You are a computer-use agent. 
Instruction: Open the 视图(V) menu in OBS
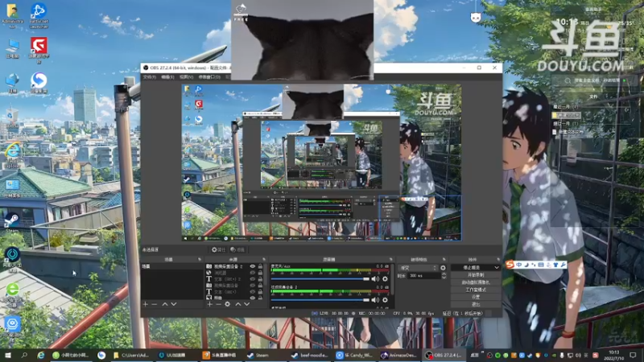186,77
